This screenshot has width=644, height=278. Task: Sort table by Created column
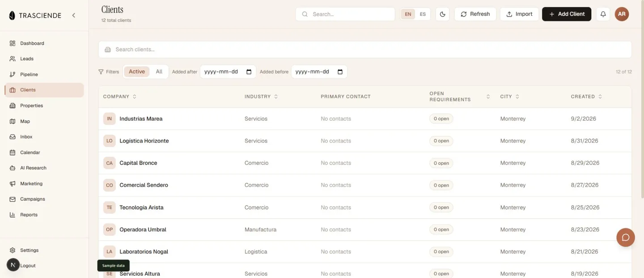tap(586, 97)
